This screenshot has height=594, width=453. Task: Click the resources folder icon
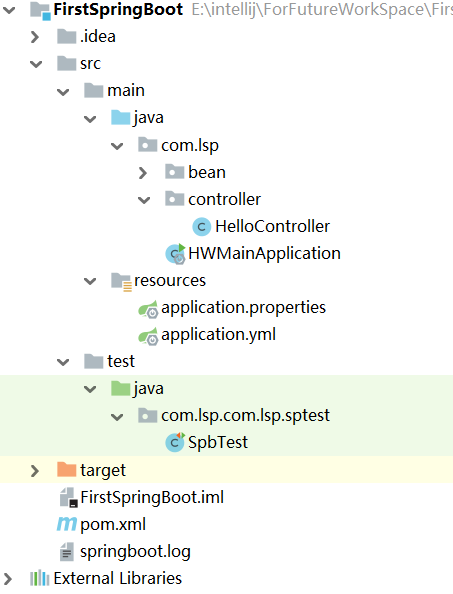(x=121, y=281)
